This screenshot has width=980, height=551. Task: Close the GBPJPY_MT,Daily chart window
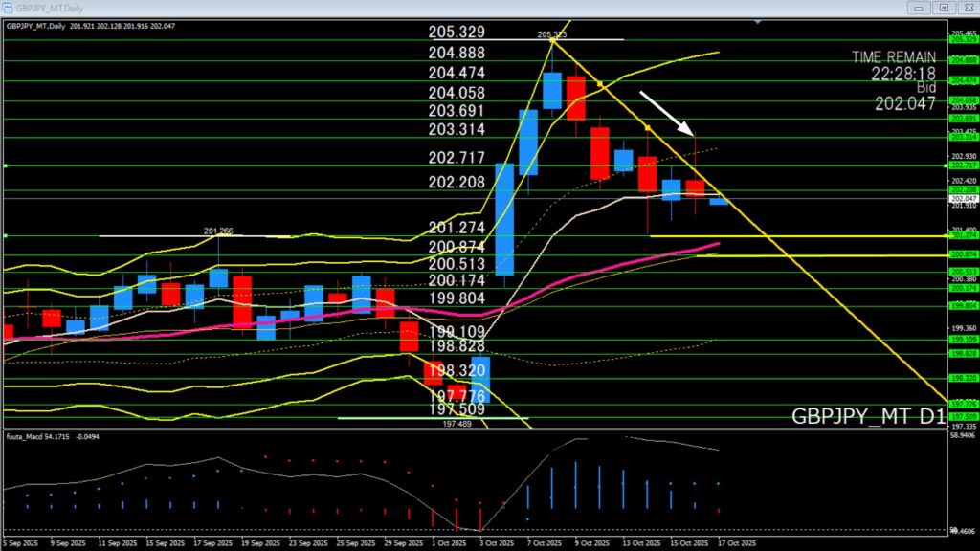click(968, 7)
